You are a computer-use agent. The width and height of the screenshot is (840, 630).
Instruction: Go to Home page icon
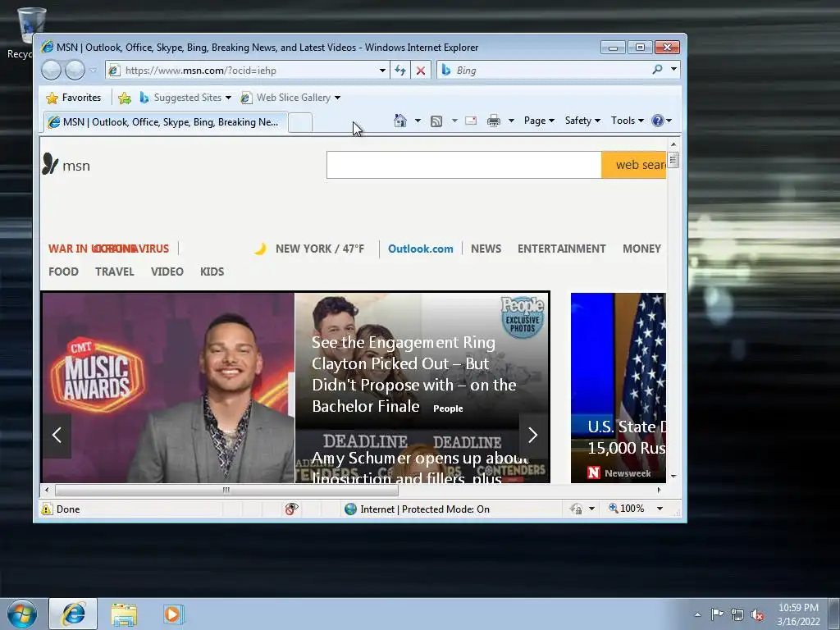400,121
